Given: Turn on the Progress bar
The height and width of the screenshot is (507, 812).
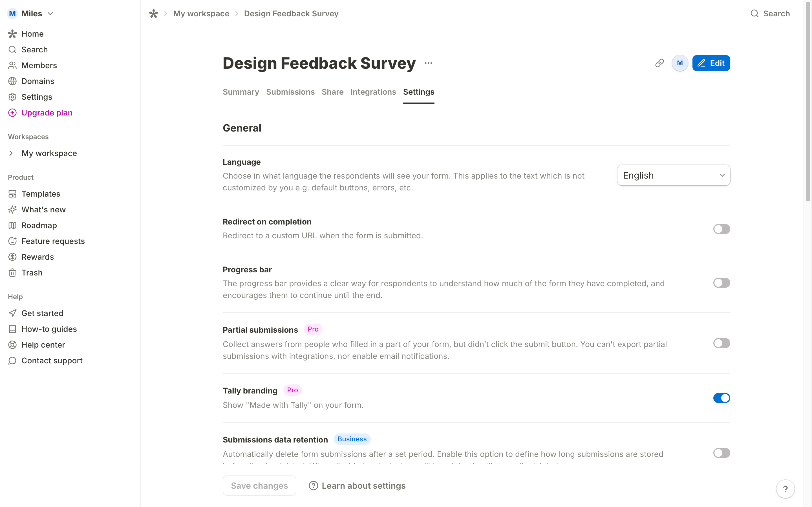Looking at the screenshot, I should [721, 283].
